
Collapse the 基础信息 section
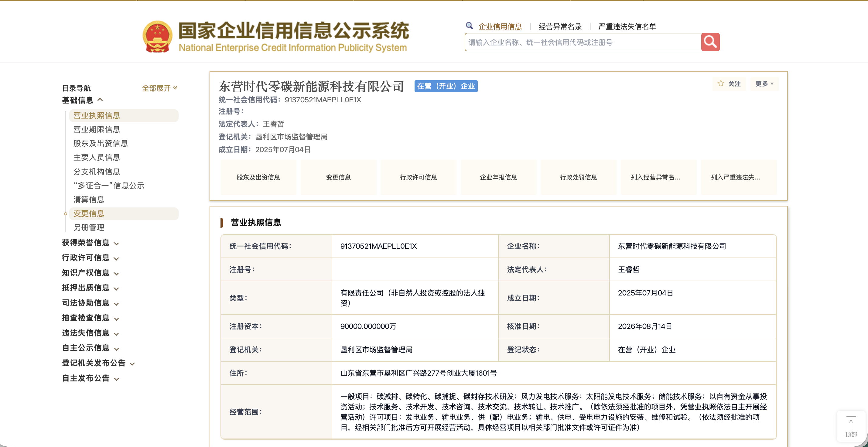pos(83,100)
